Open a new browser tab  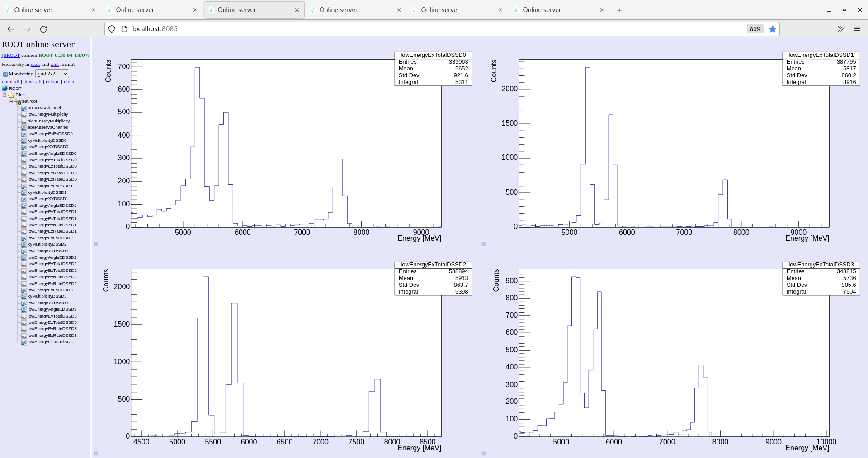[x=619, y=10]
